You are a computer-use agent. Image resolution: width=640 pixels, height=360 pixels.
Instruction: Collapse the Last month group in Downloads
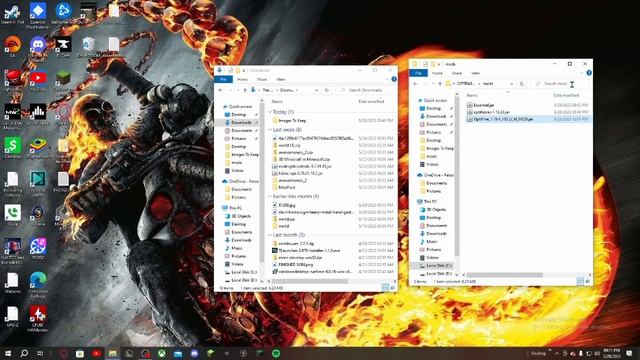click(270, 235)
